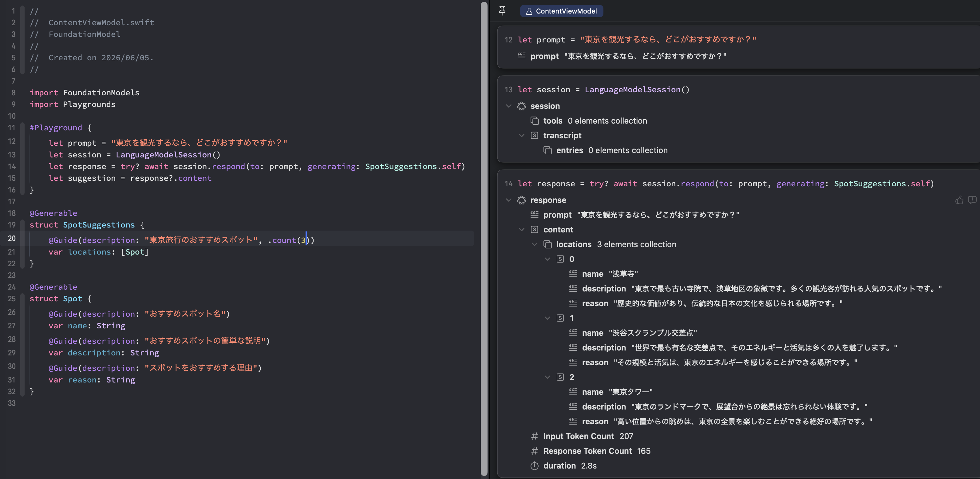The width and height of the screenshot is (980, 479).
Task: Click struct icon of element 1
Action: click(560, 319)
